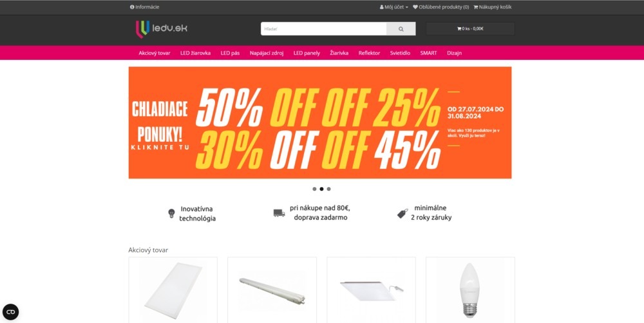
Task: Click the lightbulb Inovatívna technológia icon
Action: click(172, 213)
